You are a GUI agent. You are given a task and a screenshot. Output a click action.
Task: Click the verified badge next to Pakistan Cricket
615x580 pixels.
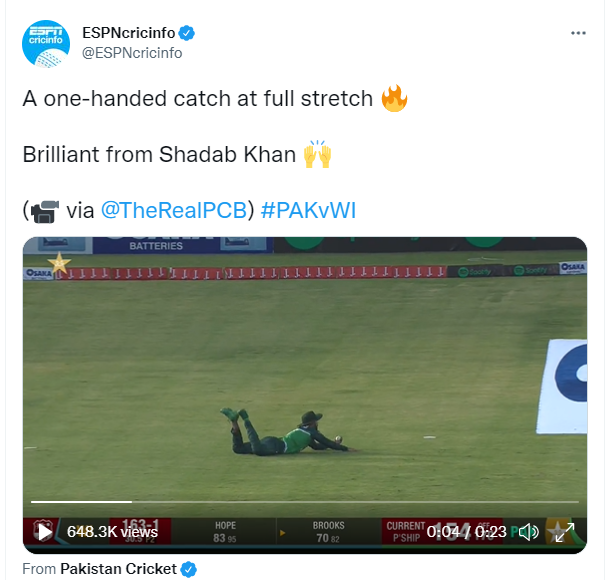189,569
